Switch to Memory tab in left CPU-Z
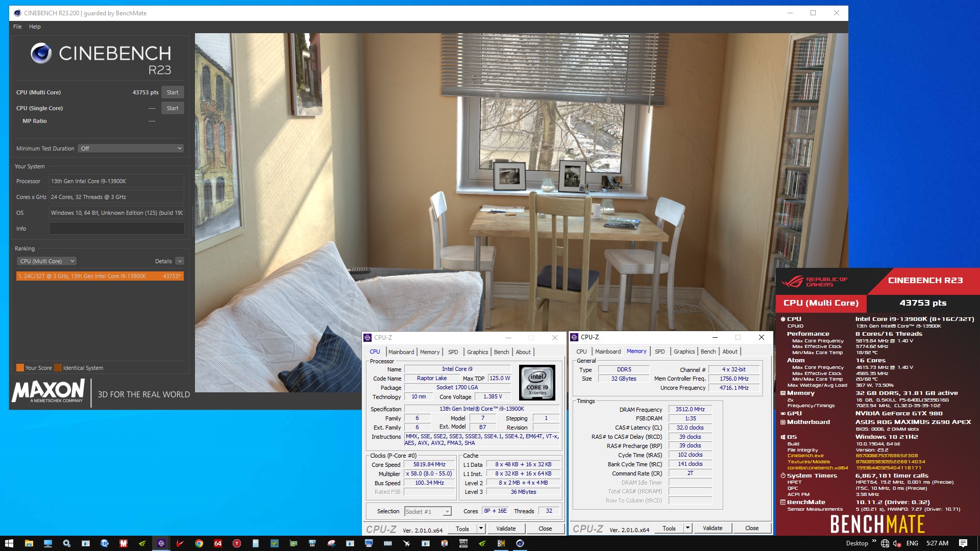The width and height of the screenshot is (980, 551). [x=430, y=352]
